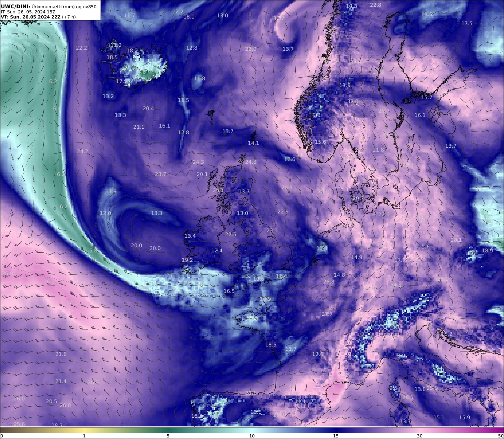Click the map value '14.8'

pos(339,275)
